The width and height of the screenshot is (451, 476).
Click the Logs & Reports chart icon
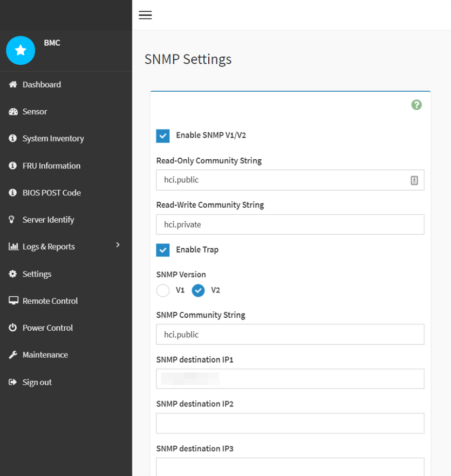[x=13, y=246]
